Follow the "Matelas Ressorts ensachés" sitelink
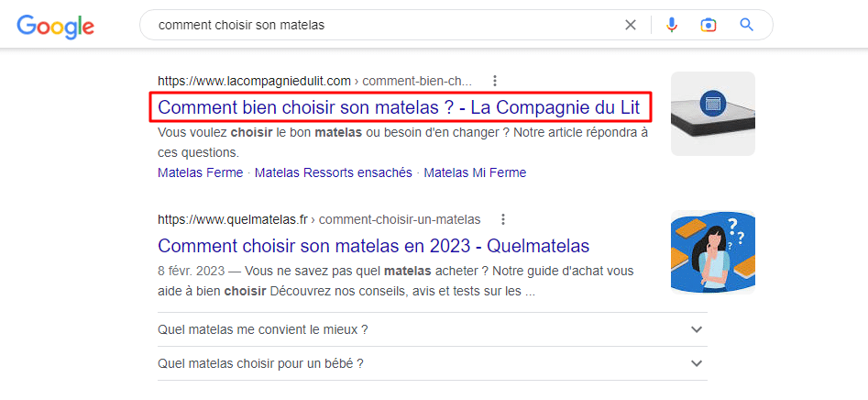Viewport: 868px width, 400px height. 333,172
